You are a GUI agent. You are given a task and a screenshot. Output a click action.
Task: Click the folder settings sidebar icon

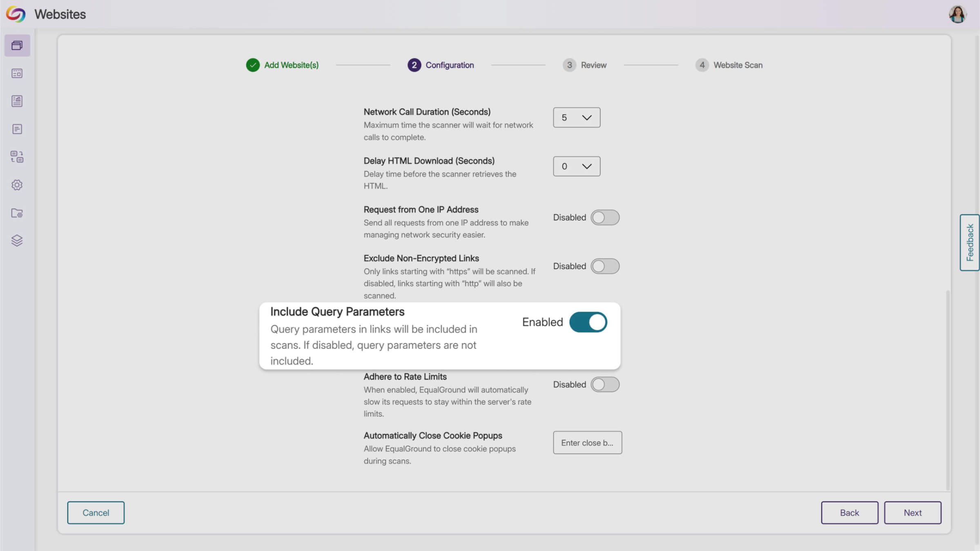pos(17,213)
